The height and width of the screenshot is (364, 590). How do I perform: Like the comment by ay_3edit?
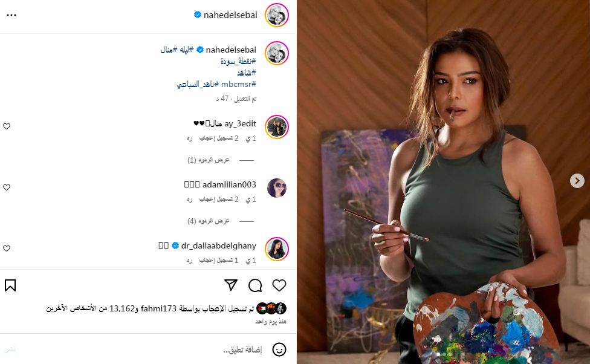7,126
